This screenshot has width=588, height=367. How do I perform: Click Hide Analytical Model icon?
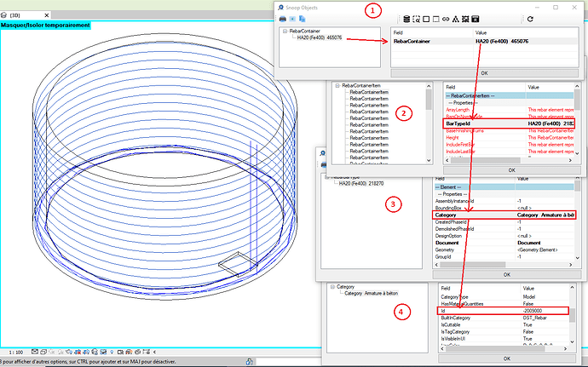(129, 352)
